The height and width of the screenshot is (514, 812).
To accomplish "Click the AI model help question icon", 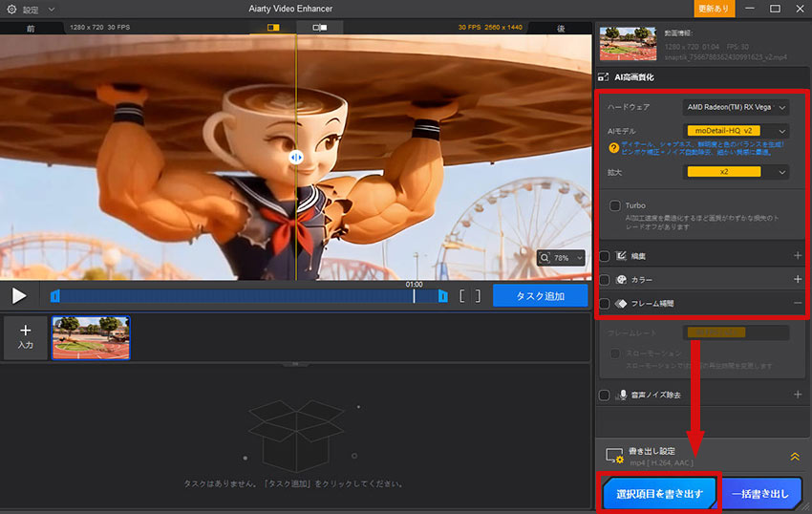I will click(613, 148).
